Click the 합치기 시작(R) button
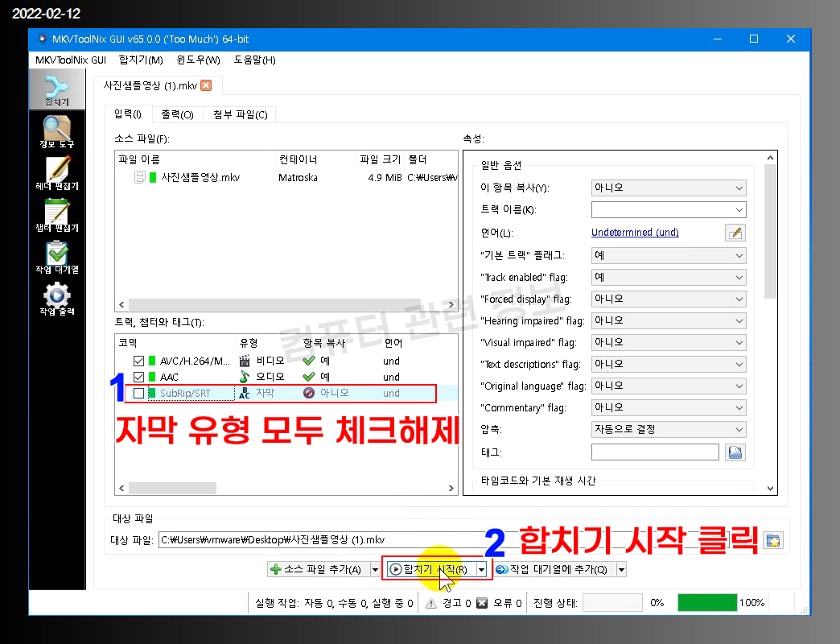 pyautogui.click(x=431, y=569)
